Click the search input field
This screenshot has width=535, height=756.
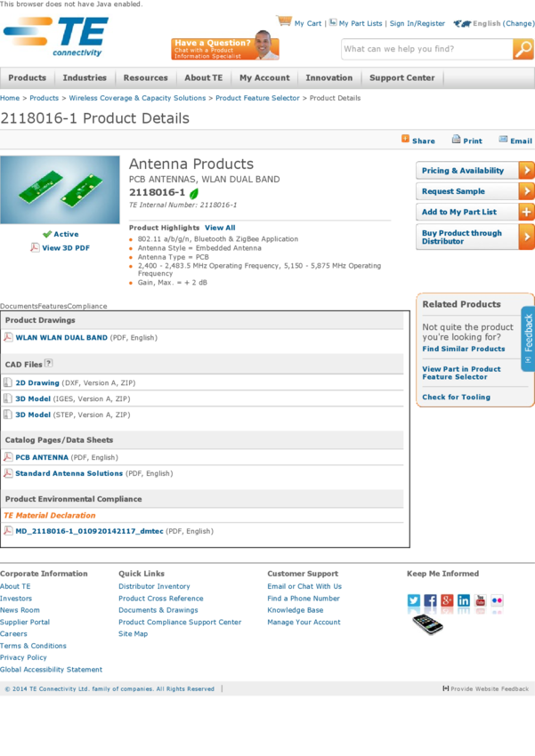pos(427,49)
